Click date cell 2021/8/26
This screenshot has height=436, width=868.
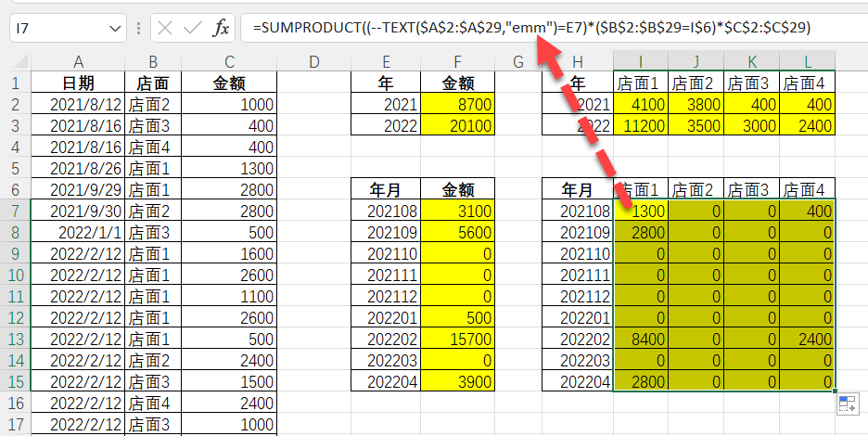(x=78, y=169)
